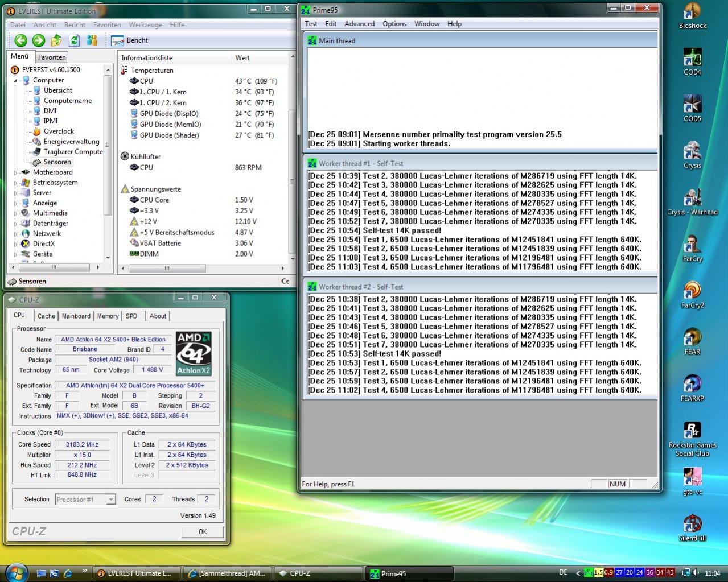Open the Crysis - Warhead desktop shortcut
The height and width of the screenshot is (582, 728).
tap(692, 202)
